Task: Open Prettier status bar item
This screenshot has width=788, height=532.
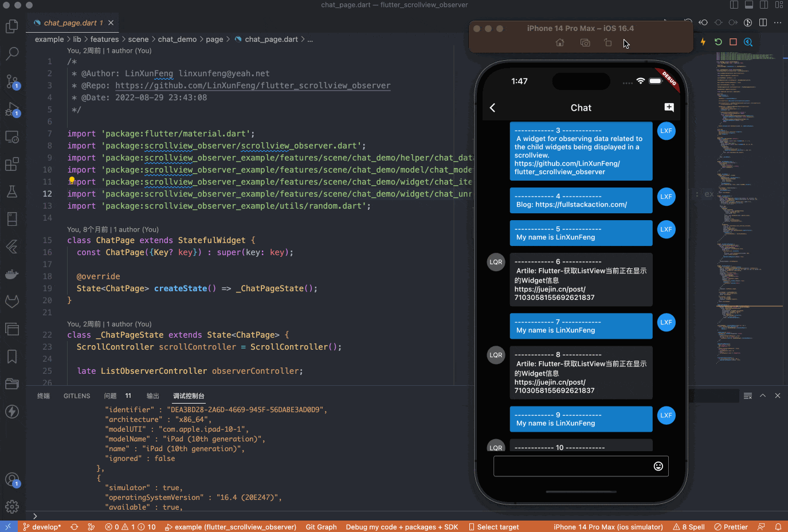Action: 731,527
